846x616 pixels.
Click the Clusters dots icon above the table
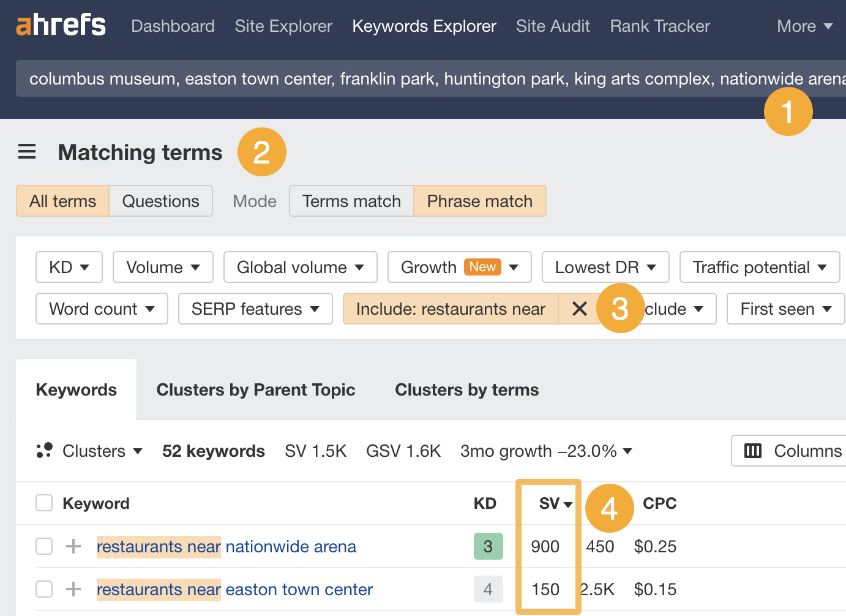pyautogui.click(x=45, y=451)
